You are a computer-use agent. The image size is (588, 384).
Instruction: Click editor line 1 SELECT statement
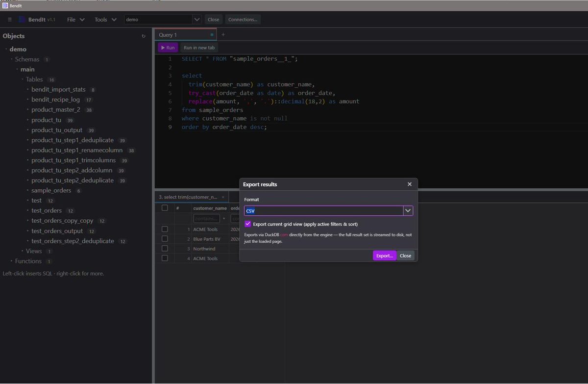240,58
